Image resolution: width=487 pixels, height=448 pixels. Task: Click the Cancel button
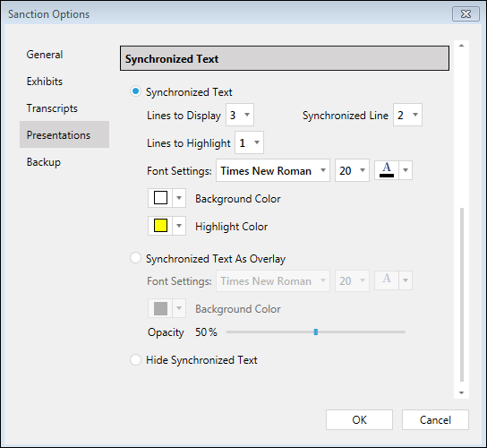pos(435,419)
